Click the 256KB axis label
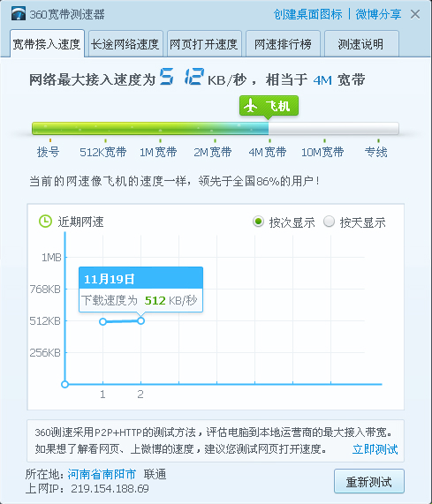This screenshot has width=432, height=504. point(45,352)
